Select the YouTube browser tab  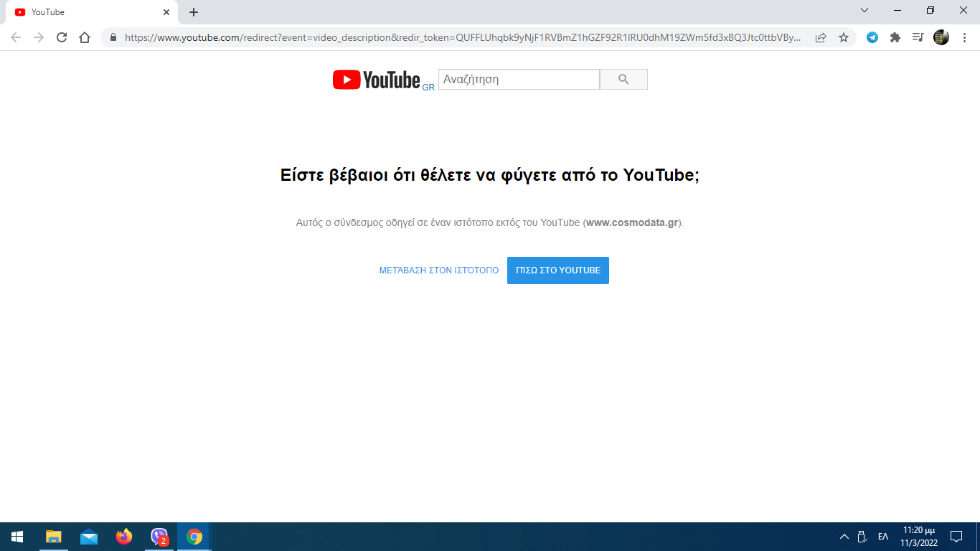coord(91,12)
